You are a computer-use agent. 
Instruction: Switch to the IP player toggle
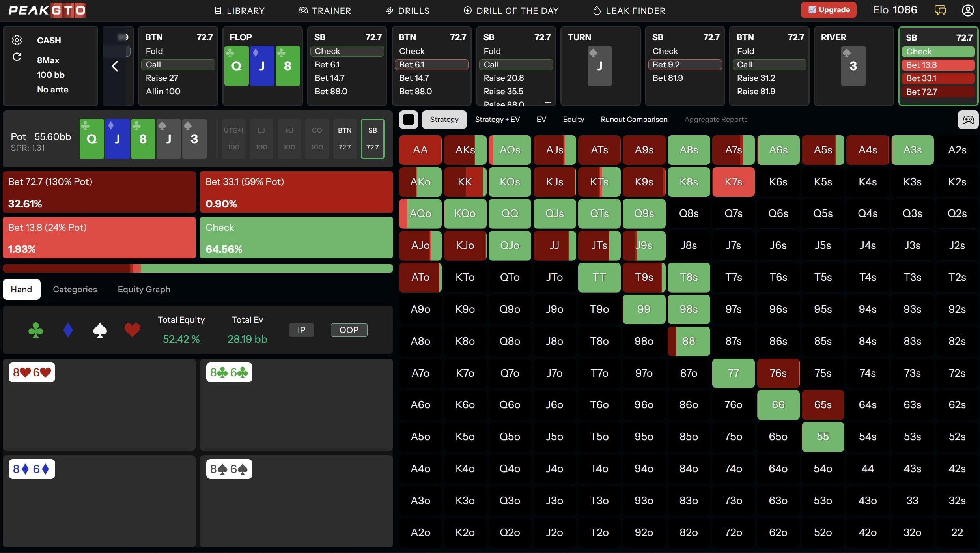coord(301,330)
